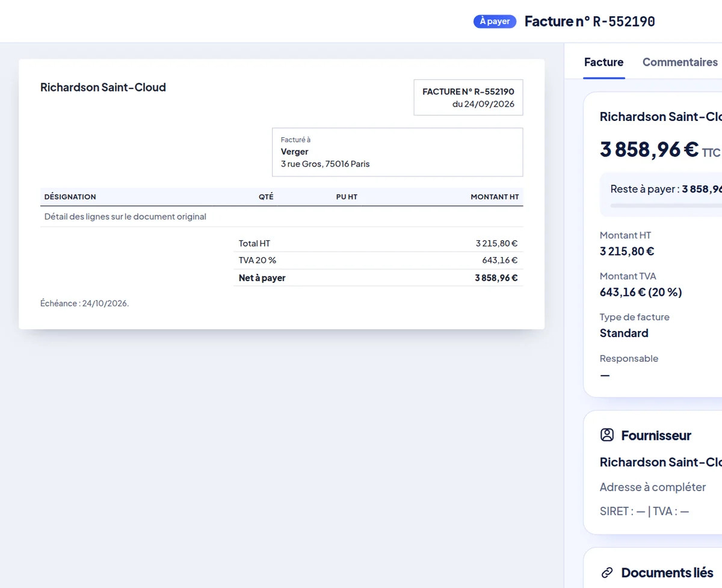The width and height of the screenshot is (722, 588).
Task: Click the large 3 858,96 € TTC total
Action: pyautogui.click(x=660, y=149)
